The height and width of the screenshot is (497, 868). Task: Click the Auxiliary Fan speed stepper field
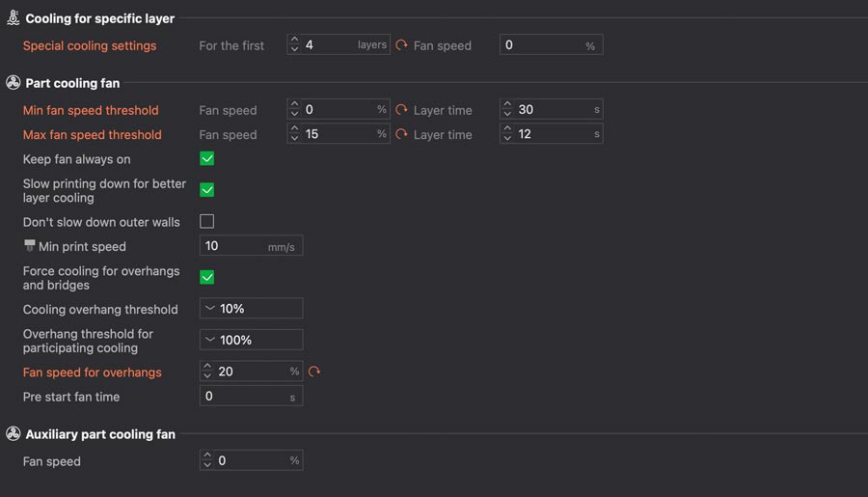(251, 461)
